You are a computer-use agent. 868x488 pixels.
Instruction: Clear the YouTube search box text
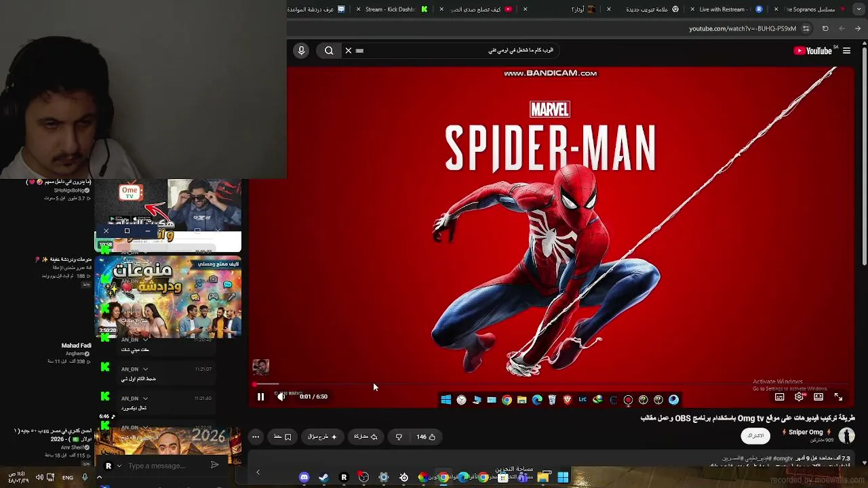tap(349, 50)
